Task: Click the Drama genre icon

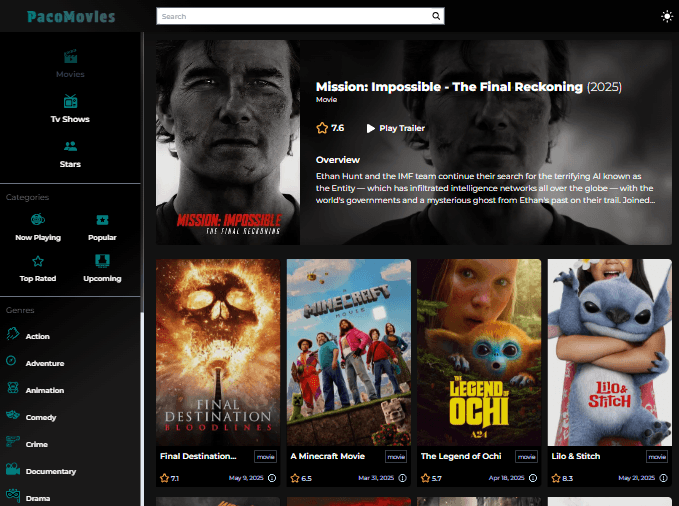Action: coord(13,495)
